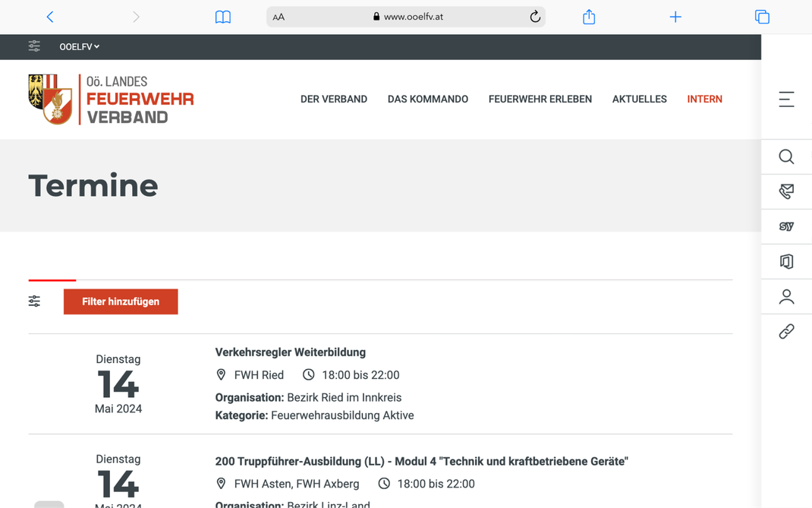Open the hamburger menu icon
812x508 pixels.
(786, 99)
